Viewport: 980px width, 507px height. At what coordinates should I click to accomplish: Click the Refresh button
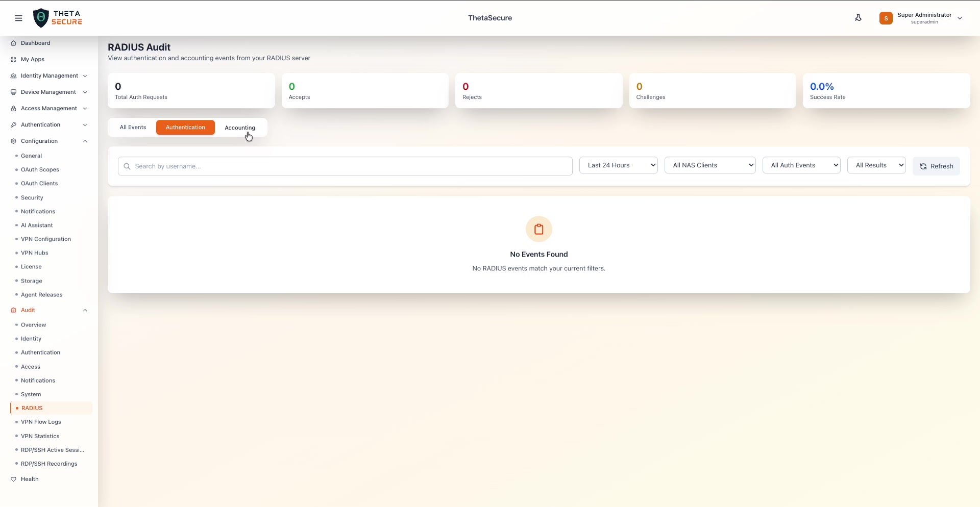[x=936, y=166]
